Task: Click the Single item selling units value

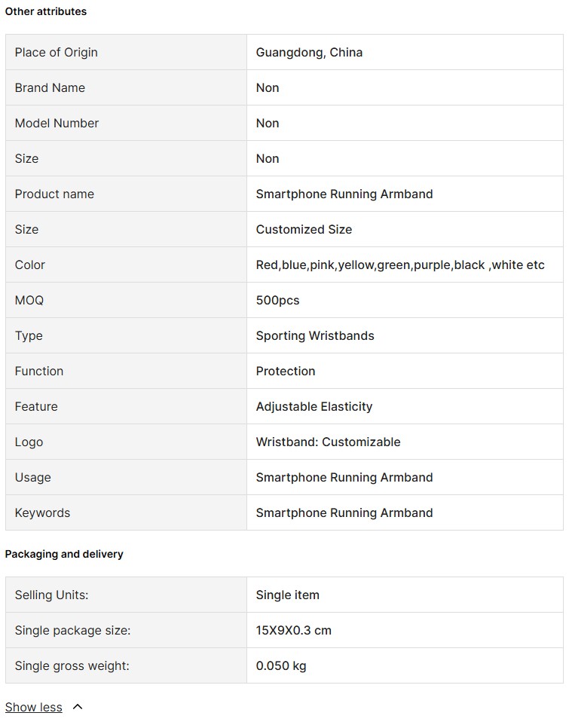Action: (288, 595)
